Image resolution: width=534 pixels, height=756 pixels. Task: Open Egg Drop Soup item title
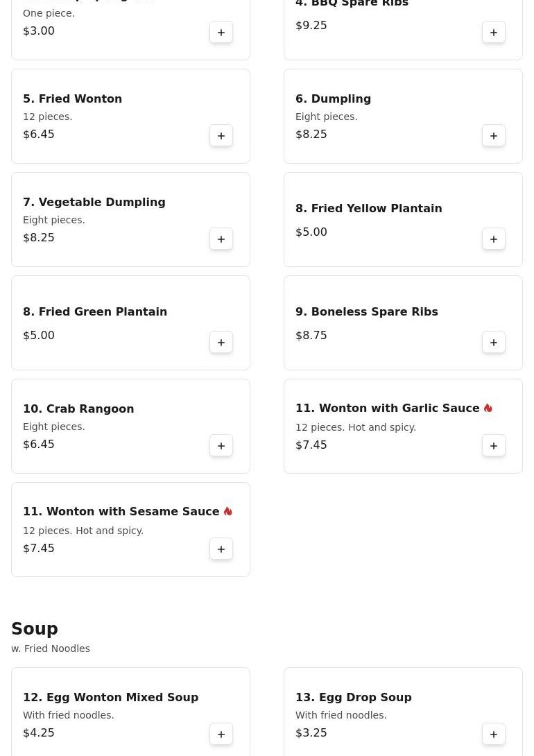coord(353,698)
